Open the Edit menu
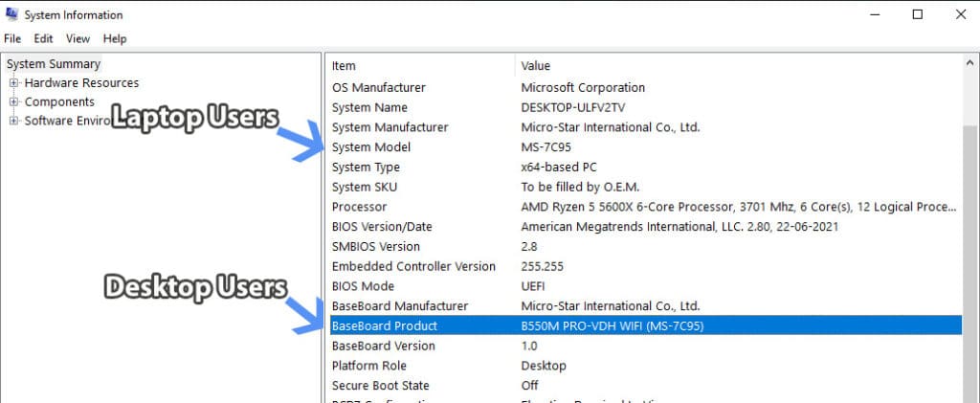This screenshot has width=980, height=403. click(x=43, y=38)
